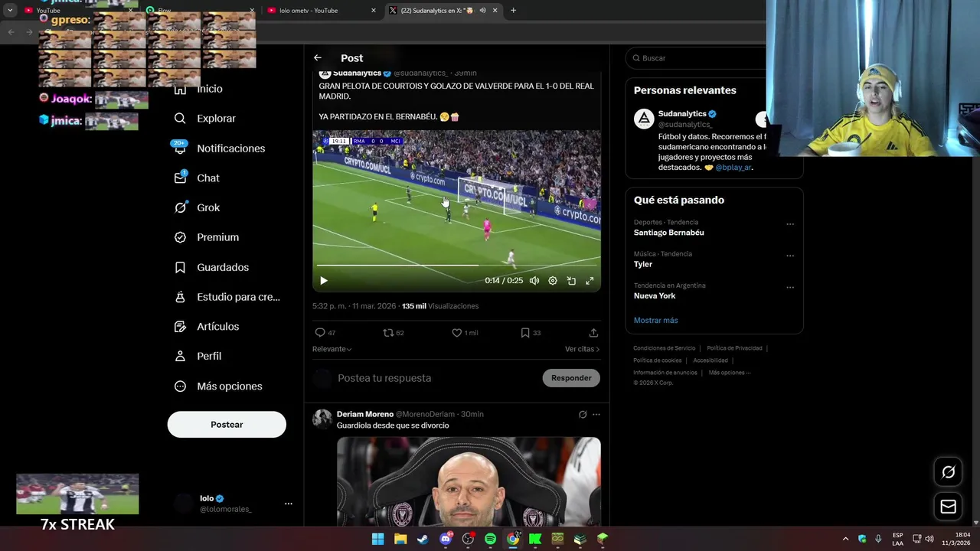This screenshot has width=980, height=551.
Task: Play the tweet video
Action: 323,281
